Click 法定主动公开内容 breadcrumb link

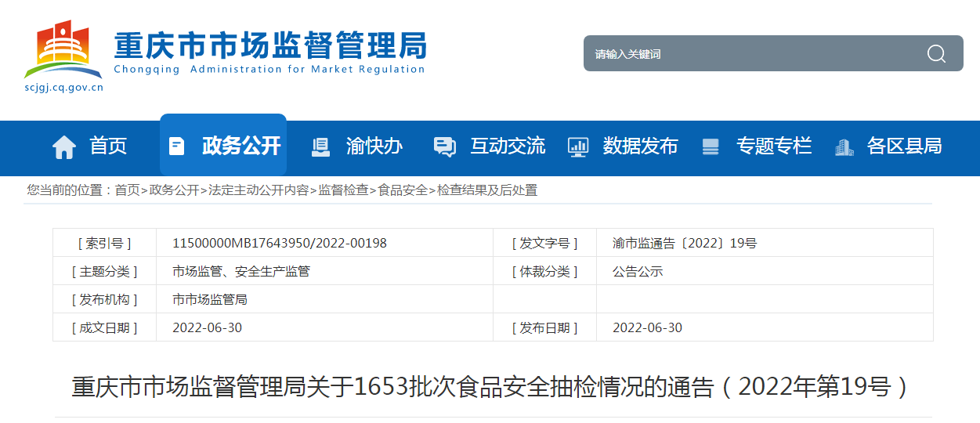coord(259,190)
